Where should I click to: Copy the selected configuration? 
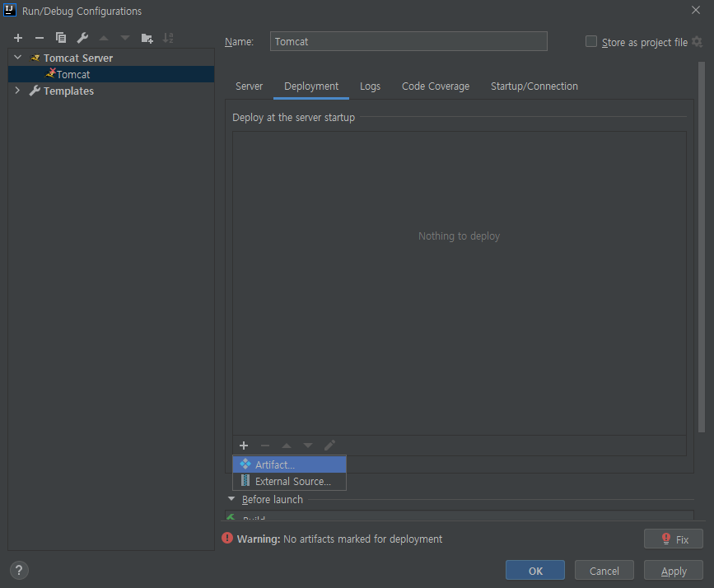click(x=61, y=38)
